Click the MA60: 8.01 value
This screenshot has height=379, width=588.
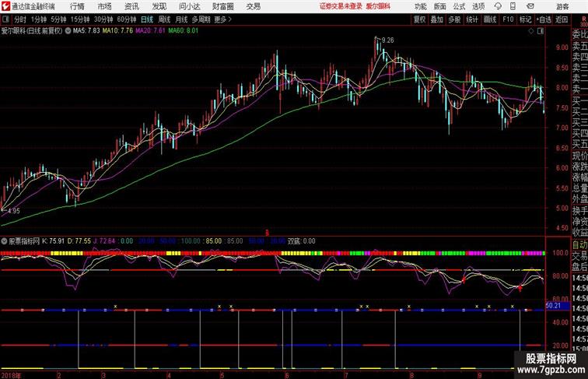click(x=183, y=31)
